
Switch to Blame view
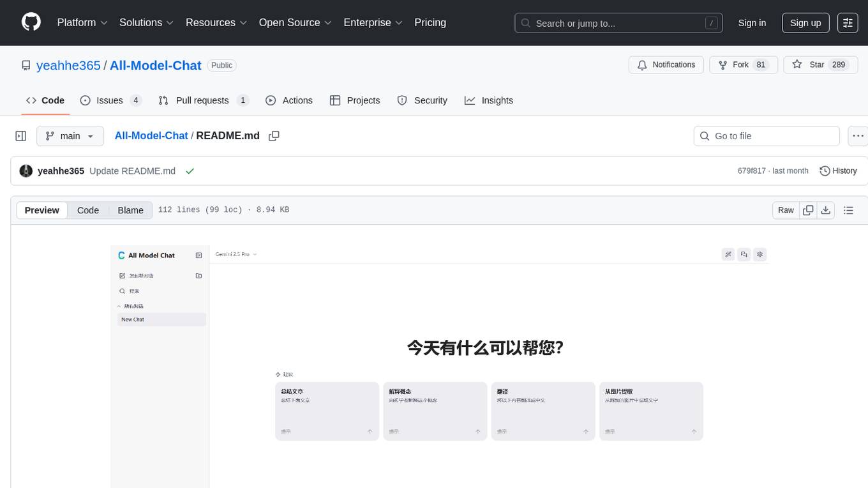[x=130, y=210]
